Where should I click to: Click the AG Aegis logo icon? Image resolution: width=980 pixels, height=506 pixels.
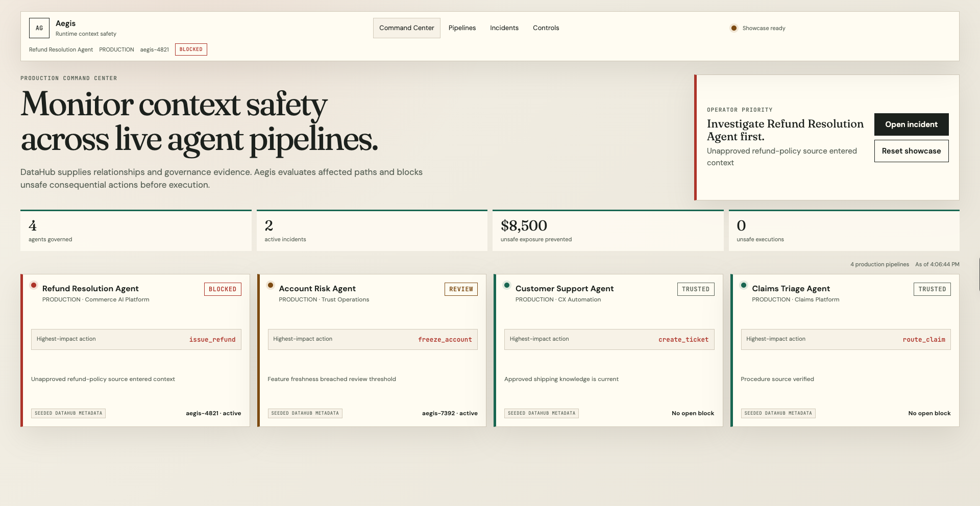pos(39,28)
